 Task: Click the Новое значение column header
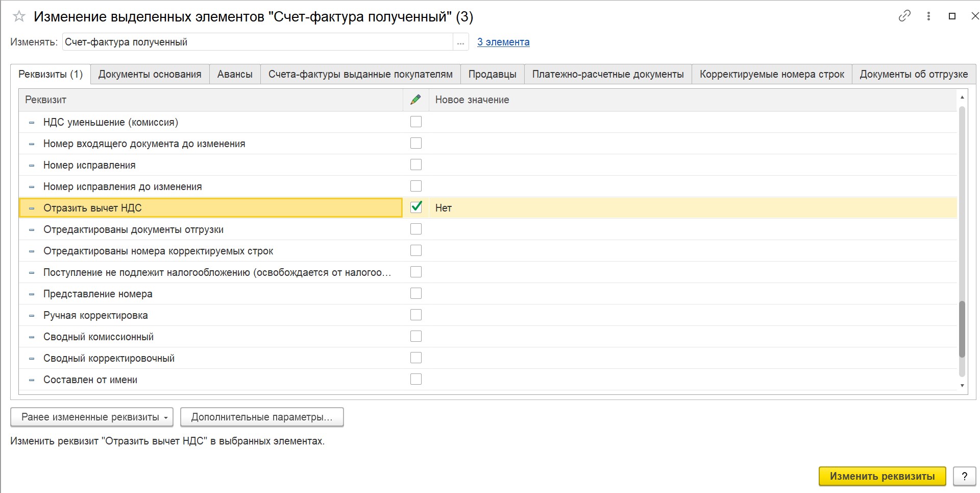pyautogui.click(x=692, y=100)
